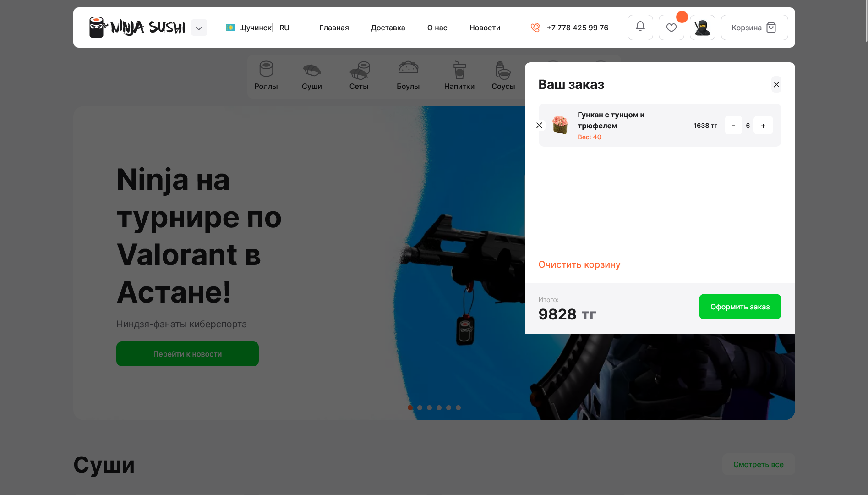Open the Корзина cart button

pos(754,27)
